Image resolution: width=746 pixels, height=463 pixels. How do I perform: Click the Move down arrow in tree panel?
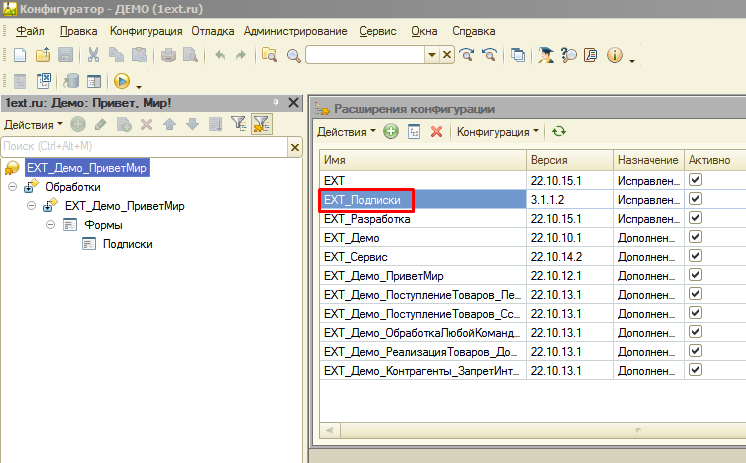click(x=192, y=125)
